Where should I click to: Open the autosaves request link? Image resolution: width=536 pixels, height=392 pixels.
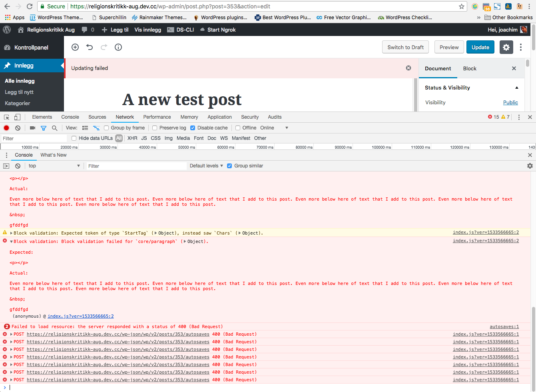click(118, 334)
